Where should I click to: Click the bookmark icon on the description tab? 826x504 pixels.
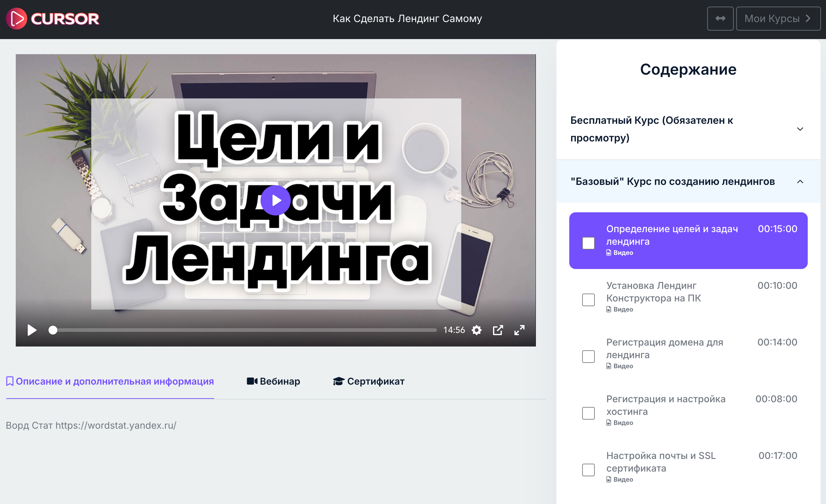(10, 381)
